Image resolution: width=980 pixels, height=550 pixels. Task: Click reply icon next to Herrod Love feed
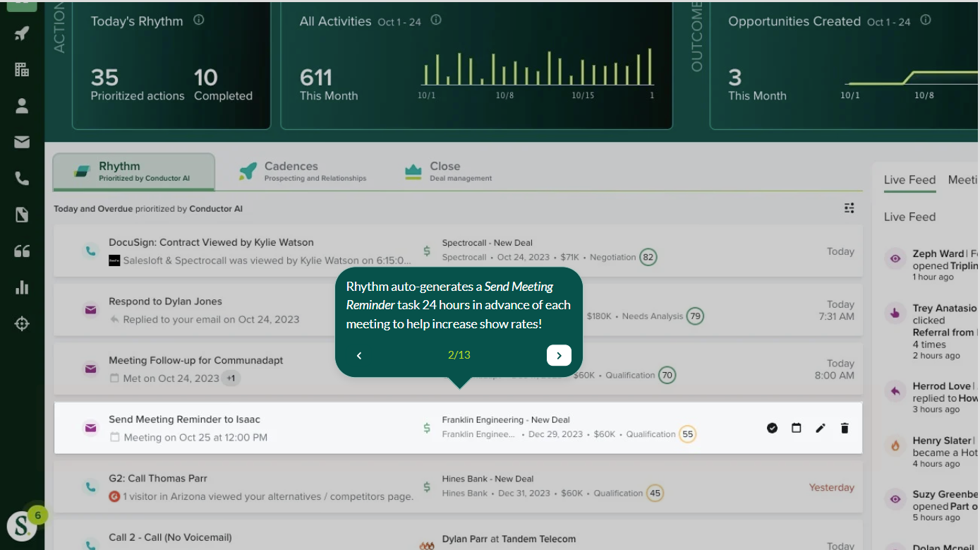click(x=895, y=391)
